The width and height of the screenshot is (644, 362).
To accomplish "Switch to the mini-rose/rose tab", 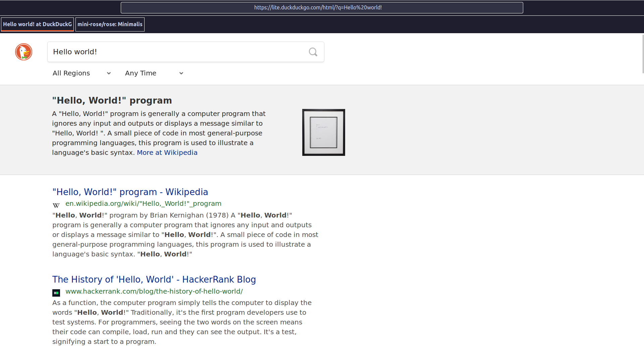I will click(110, 24).
